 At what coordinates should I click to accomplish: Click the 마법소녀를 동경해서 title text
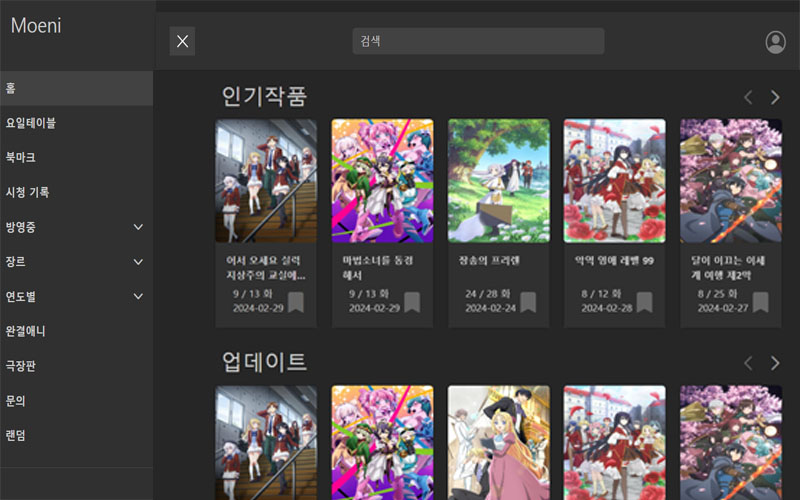coord(378,268)
